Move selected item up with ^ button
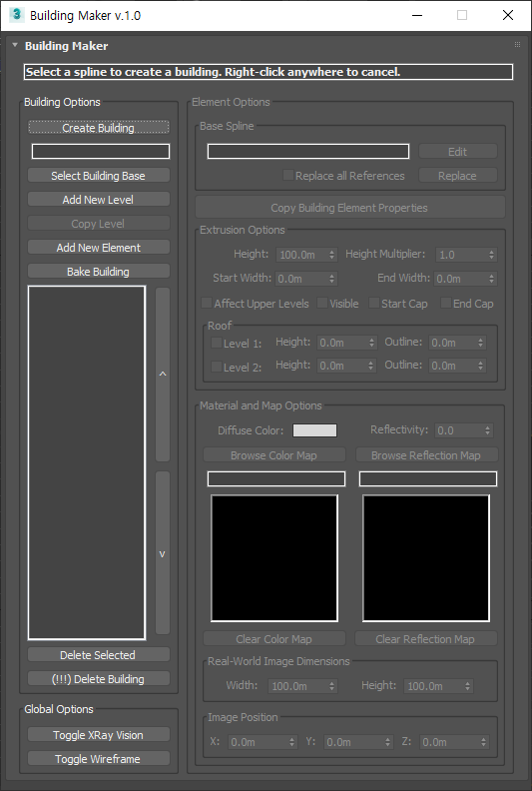Screen dimensions: 532x791 coord(163,375)
